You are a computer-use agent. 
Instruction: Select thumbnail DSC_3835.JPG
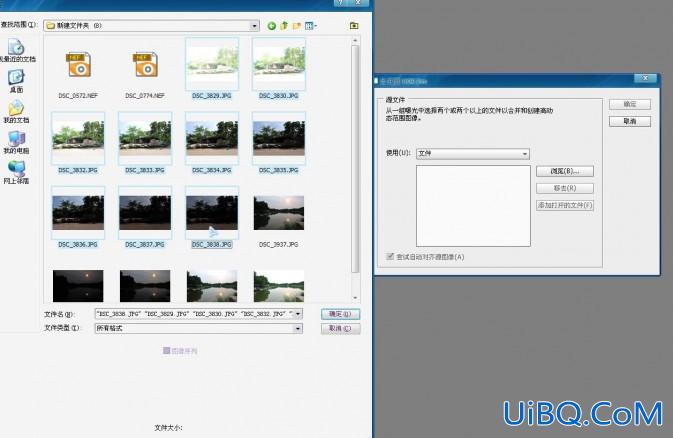point(279,138)
